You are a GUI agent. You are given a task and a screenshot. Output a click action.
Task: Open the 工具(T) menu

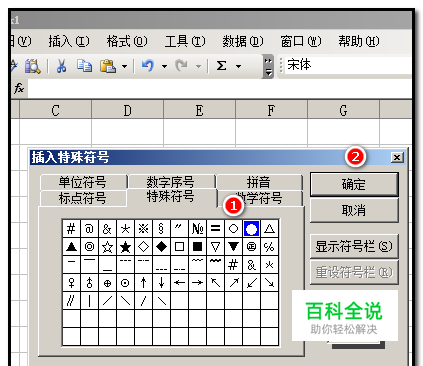(x=185, y=41)
